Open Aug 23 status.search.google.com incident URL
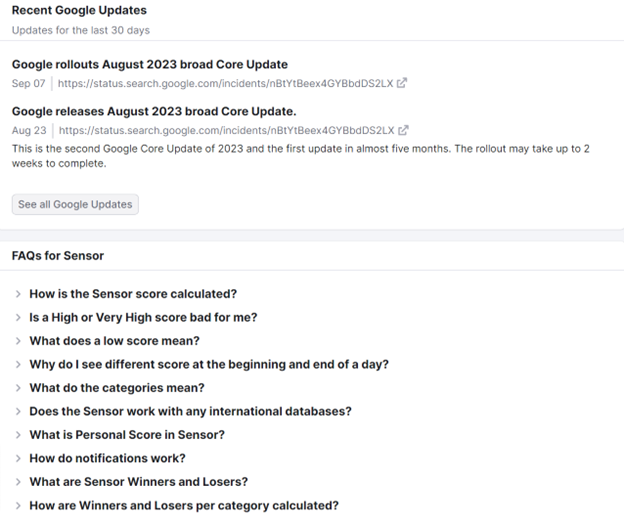This screenshot has width=624, height=524. [226, 131]
